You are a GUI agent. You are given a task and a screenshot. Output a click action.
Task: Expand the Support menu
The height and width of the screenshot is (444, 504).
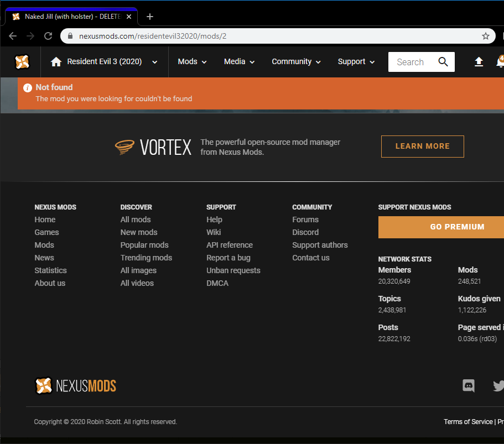[356, 62]
